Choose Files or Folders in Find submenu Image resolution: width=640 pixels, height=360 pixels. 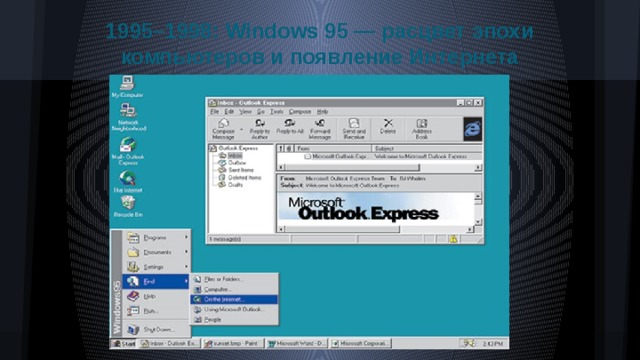[234, 279]
